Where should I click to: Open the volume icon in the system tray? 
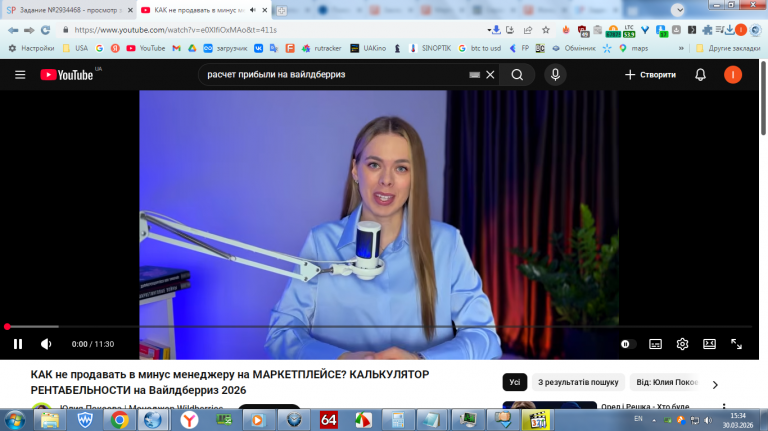708,420
